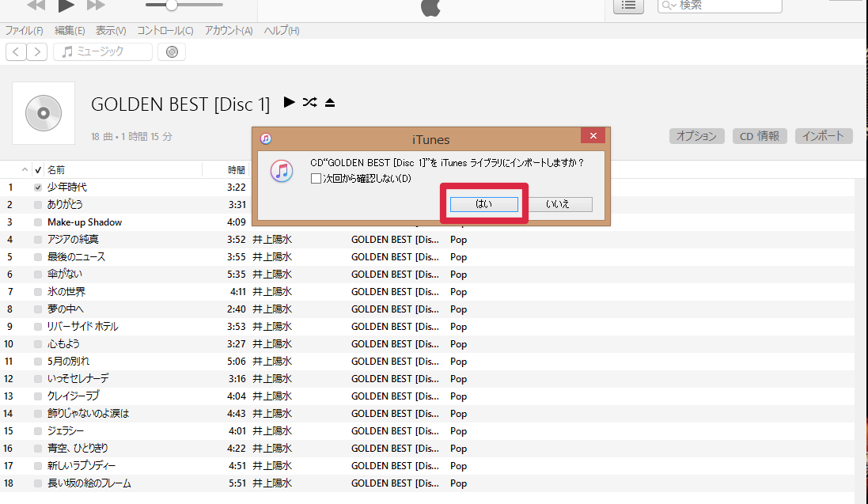This screenshot has height=504, width=868.
Task: Skip to next track
Action: coord(96,6)
